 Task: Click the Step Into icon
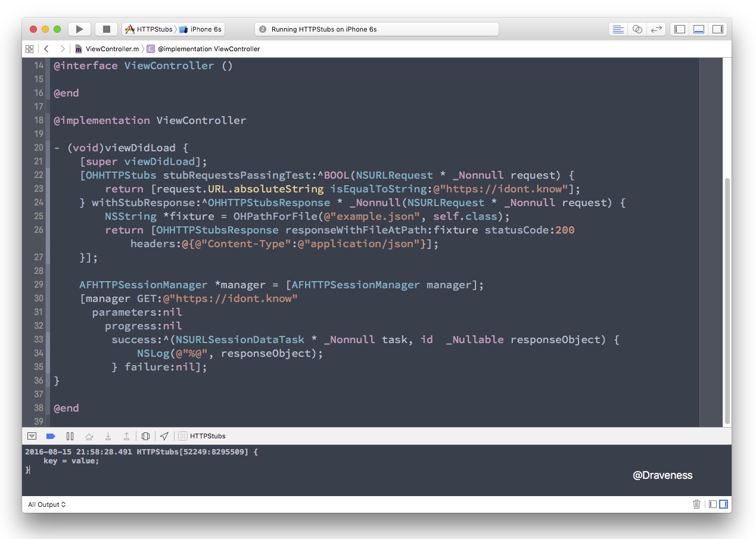click(108, 435)
